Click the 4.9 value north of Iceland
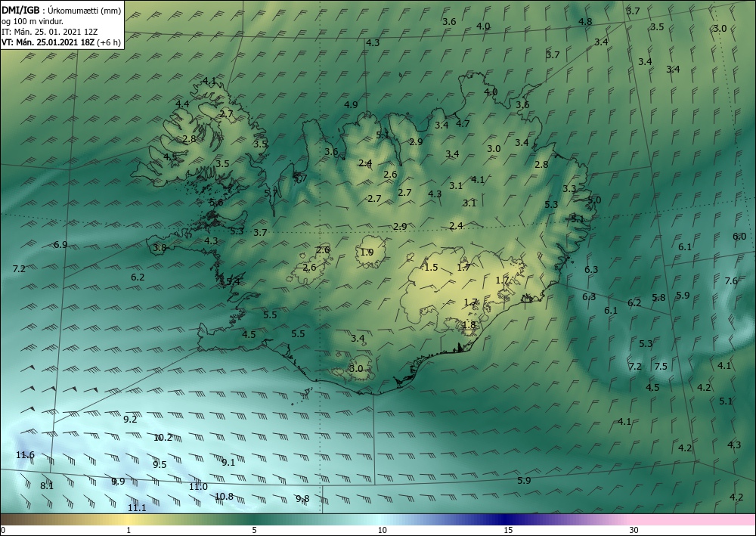Image resolution: width=756 pixels, height=536 pixels. click(351, 104)
